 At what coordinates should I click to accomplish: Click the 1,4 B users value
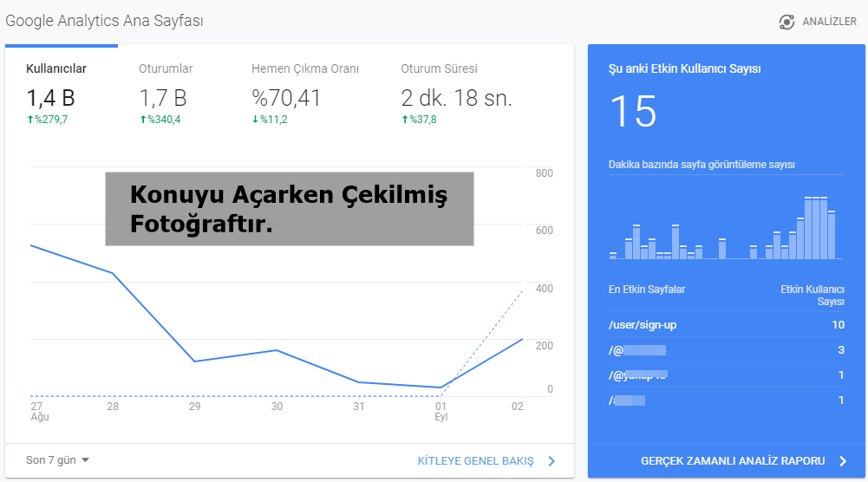50,98
